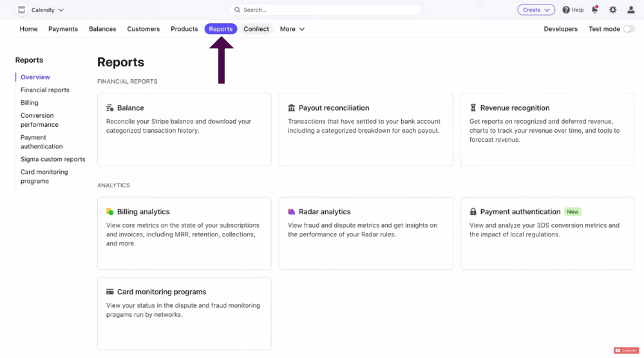Click into the Search field

click(325, 10)
